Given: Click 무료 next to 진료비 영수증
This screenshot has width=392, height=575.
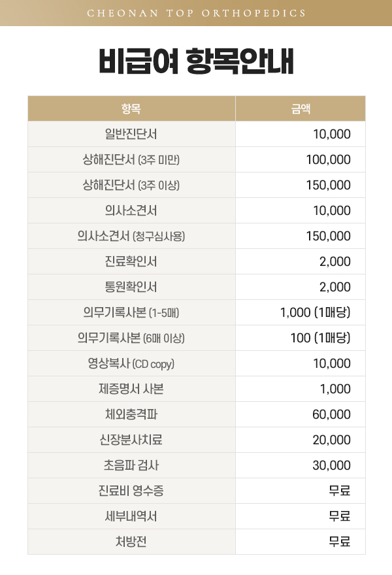Looking at the screenshot, I should pos(340,491).
